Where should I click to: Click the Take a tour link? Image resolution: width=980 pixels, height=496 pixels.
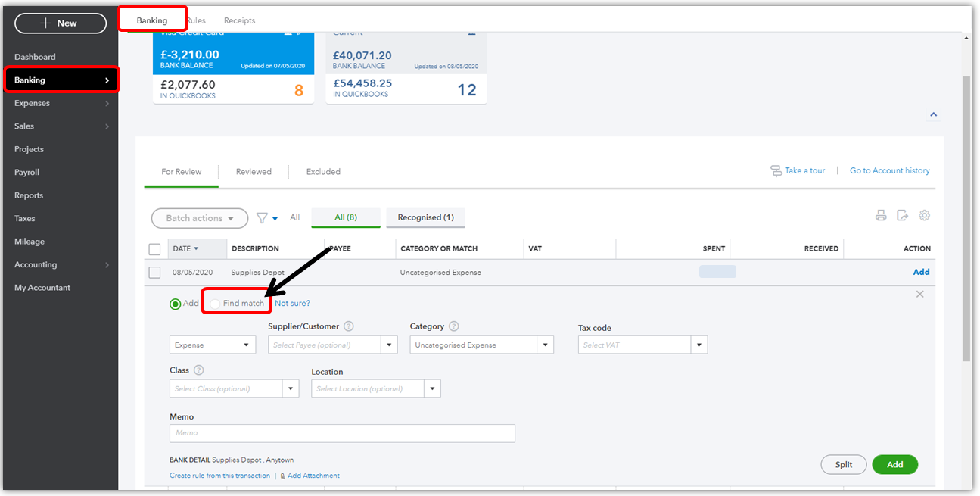pyautogui.click(x=804, y=171)
